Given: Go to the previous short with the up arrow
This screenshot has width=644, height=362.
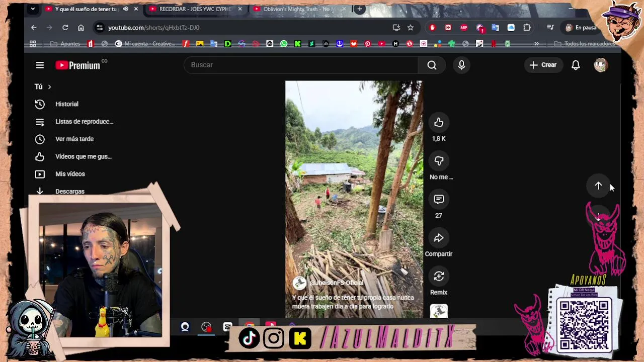Looking at the screenshot, I should point(598,186).
